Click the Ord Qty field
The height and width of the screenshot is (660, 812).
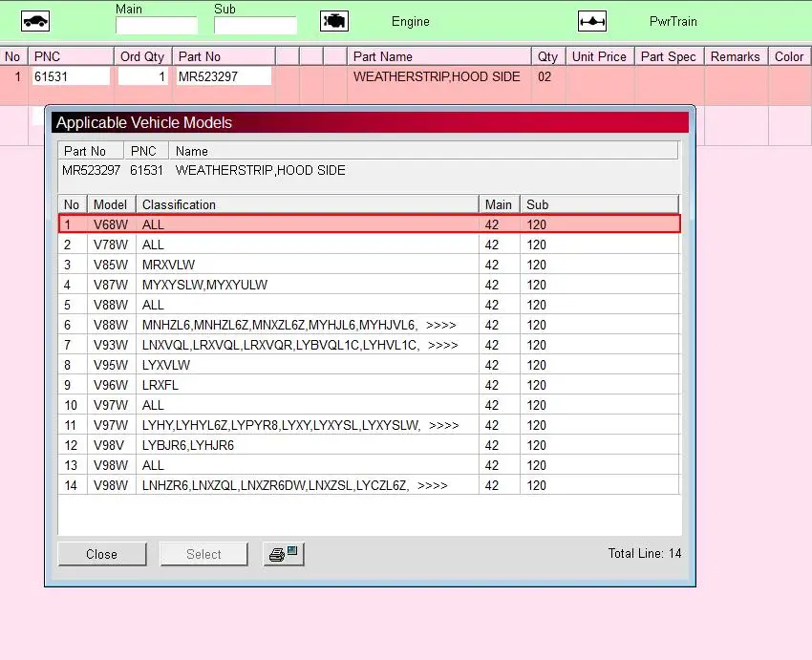(x=143, y=76)
